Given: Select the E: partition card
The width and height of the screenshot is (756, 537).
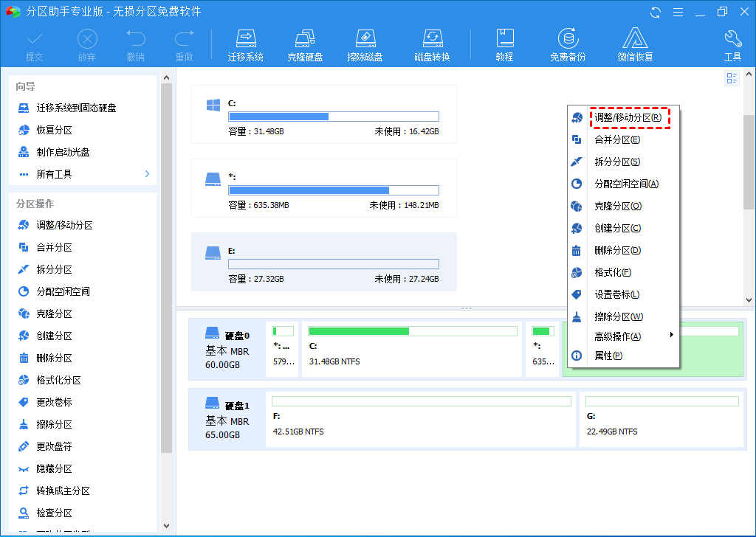Looking at the screenshot, I should click(324, 262).
